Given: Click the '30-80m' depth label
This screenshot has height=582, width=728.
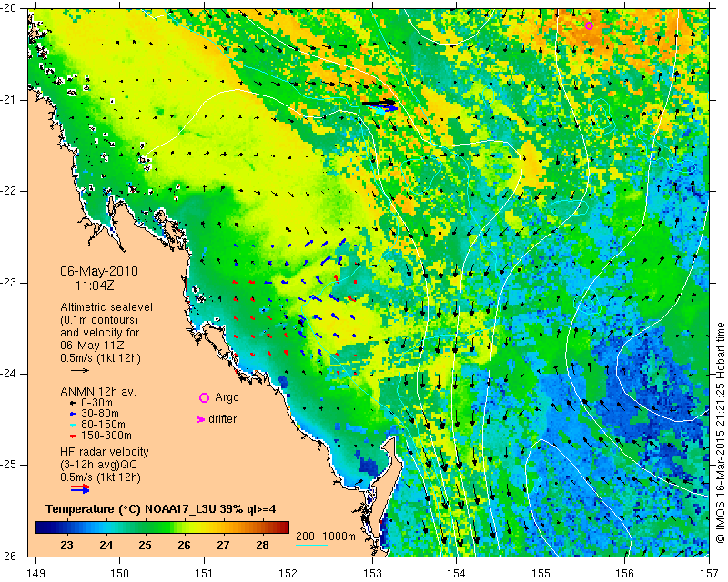Looking at the screenshot, I should [100, 414].
